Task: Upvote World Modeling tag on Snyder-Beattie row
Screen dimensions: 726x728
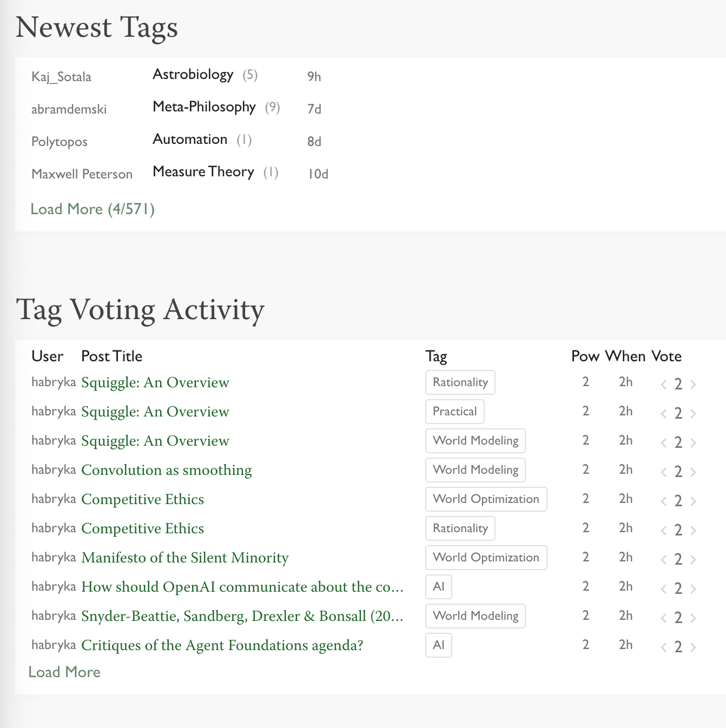Action: click(693, 618)
